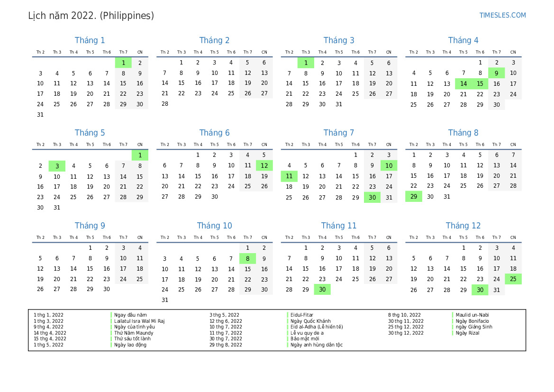
Task: Click highlighted date 30 in Tháng 11
Action: (322, 290)
